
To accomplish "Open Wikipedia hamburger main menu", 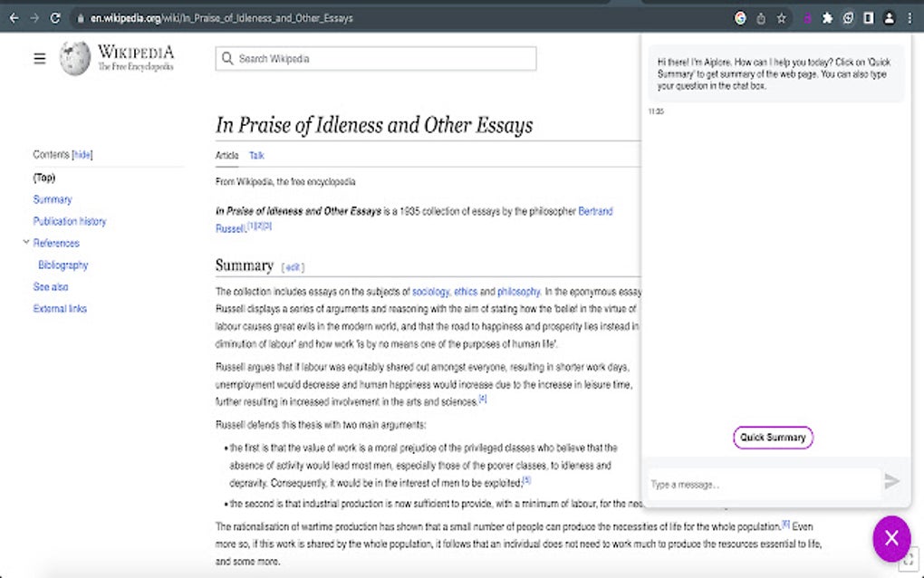I will pos(40,59).
